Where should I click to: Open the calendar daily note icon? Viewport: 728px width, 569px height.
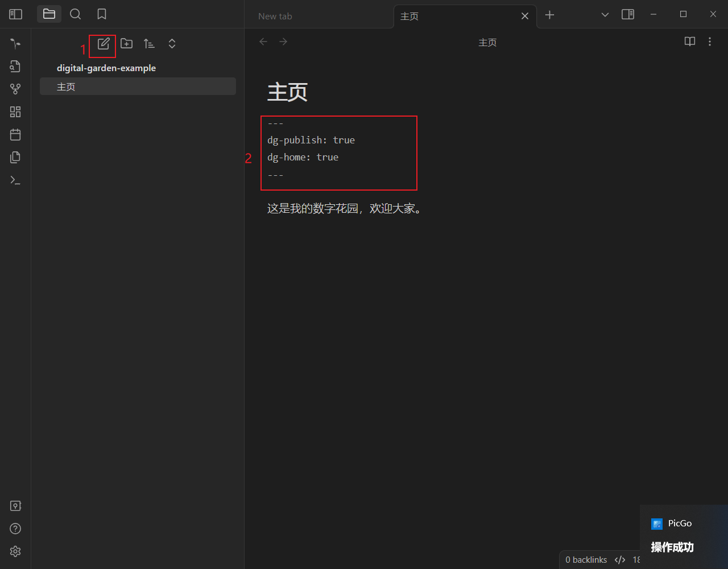[15, 134]
